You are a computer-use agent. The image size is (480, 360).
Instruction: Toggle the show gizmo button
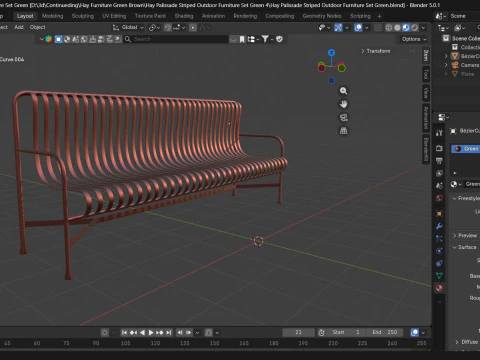(338, 28)
